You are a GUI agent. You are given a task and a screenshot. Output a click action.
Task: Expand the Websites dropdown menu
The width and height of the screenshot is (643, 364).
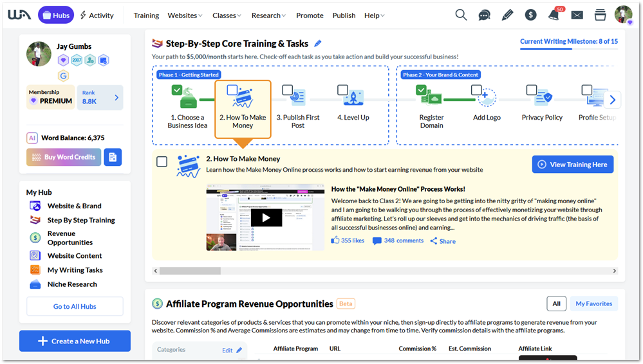pyautogui.click(x=185, y=15)
